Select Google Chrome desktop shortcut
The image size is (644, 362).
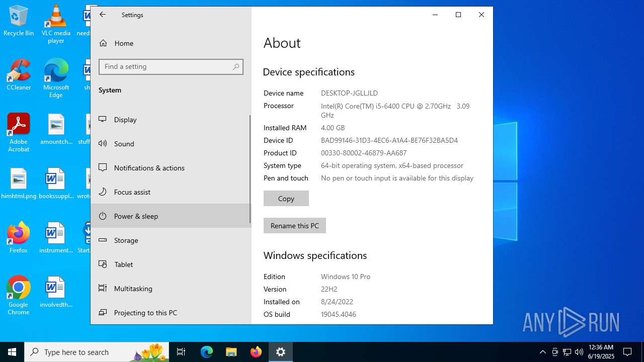click(19, 296)
